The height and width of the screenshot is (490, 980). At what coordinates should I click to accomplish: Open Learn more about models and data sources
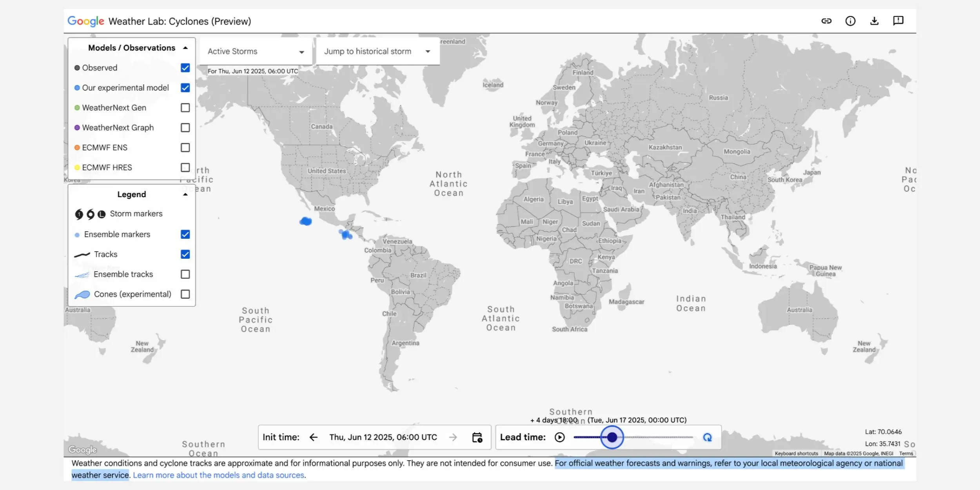[x=219, y=475]
